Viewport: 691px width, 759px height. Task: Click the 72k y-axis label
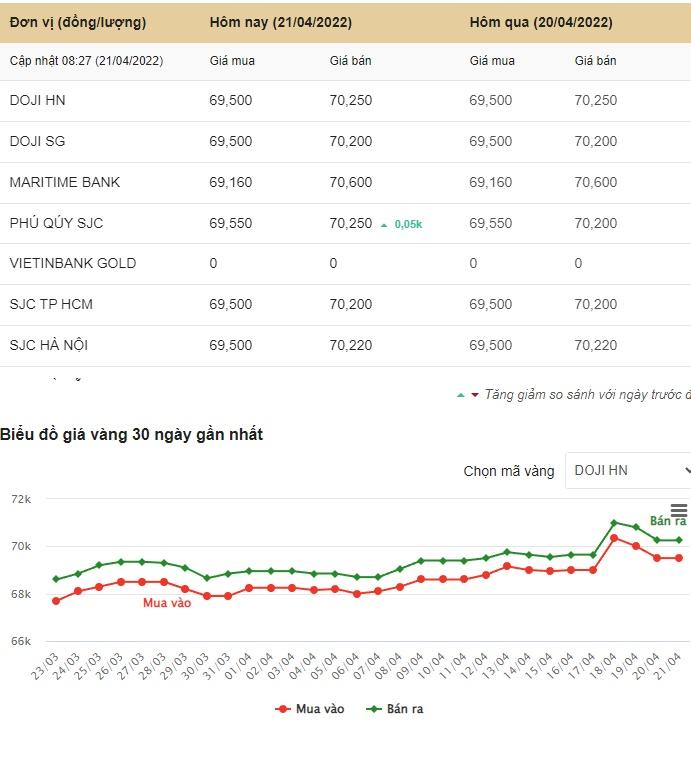tap(21, 499)
